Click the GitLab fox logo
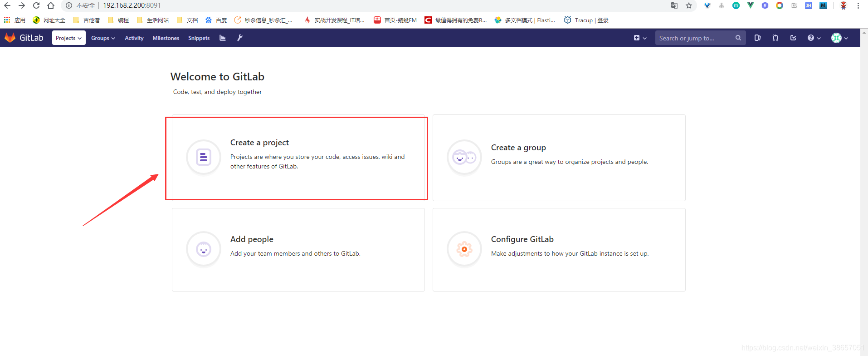Screen dimensions: 868x356 coord(10,38)
